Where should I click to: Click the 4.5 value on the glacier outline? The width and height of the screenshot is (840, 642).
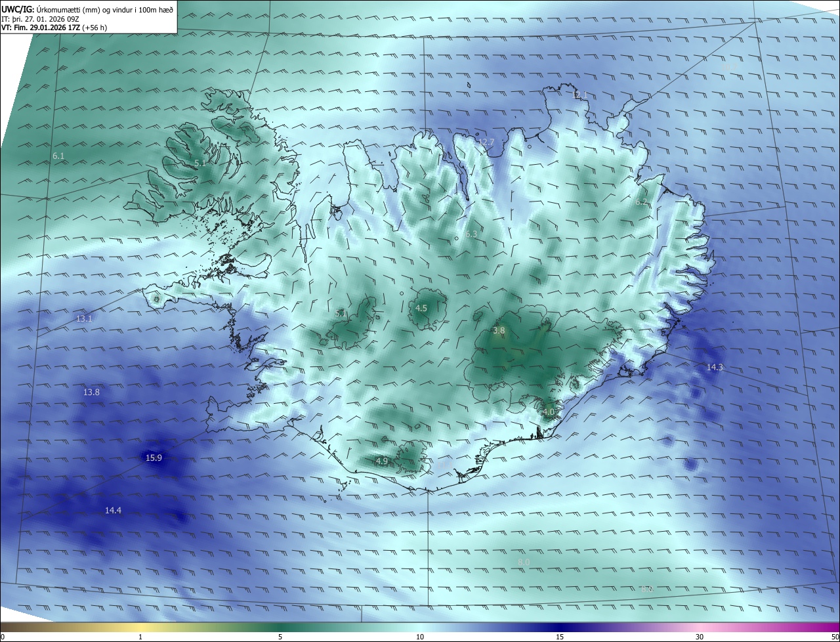point(421,308)
